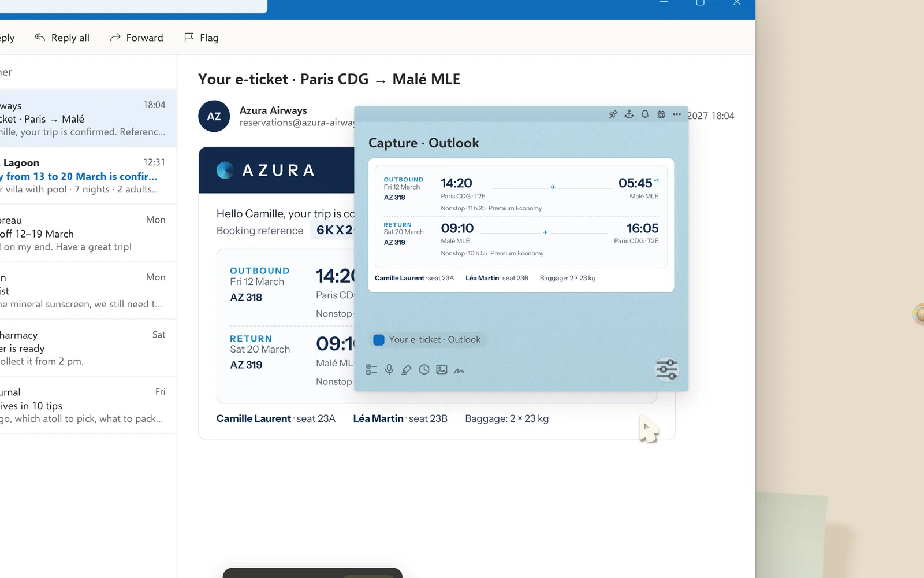
Task: Flag the current email
Action: pos(201,38)
